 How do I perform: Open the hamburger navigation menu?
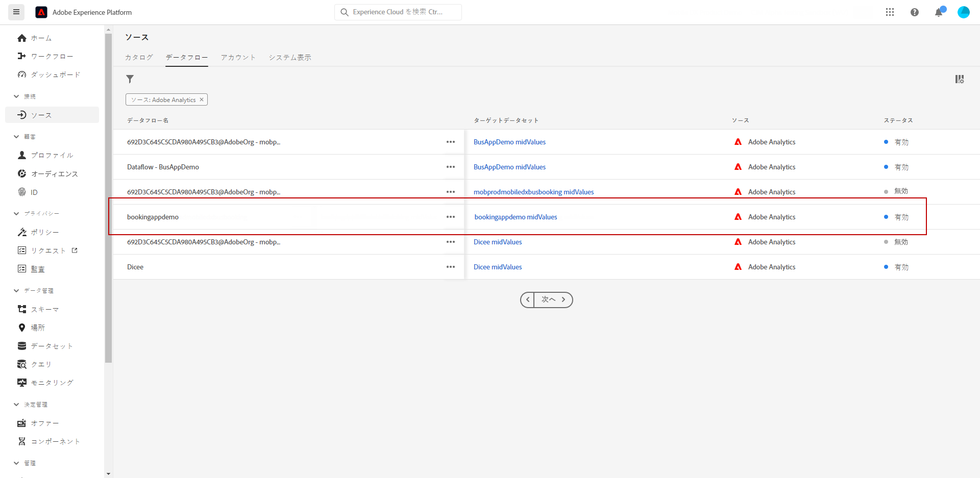[x=16, y=12]
